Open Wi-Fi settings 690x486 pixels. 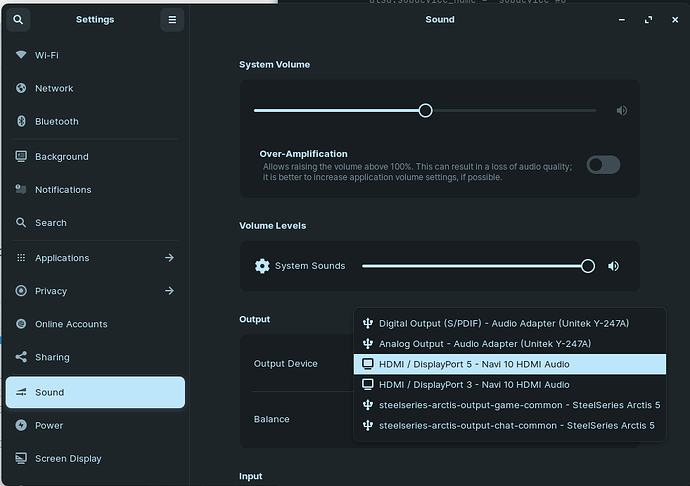tap(95, 55)
